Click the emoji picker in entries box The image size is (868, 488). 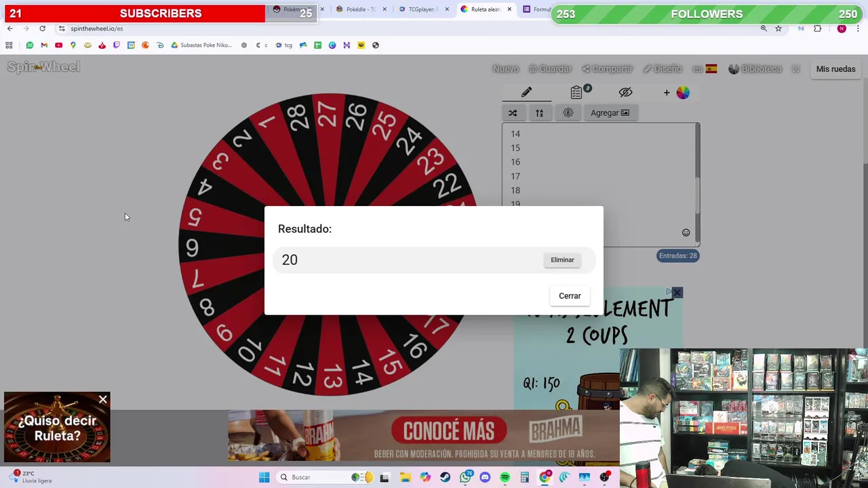pyautogui.click(x=686, y=232)
